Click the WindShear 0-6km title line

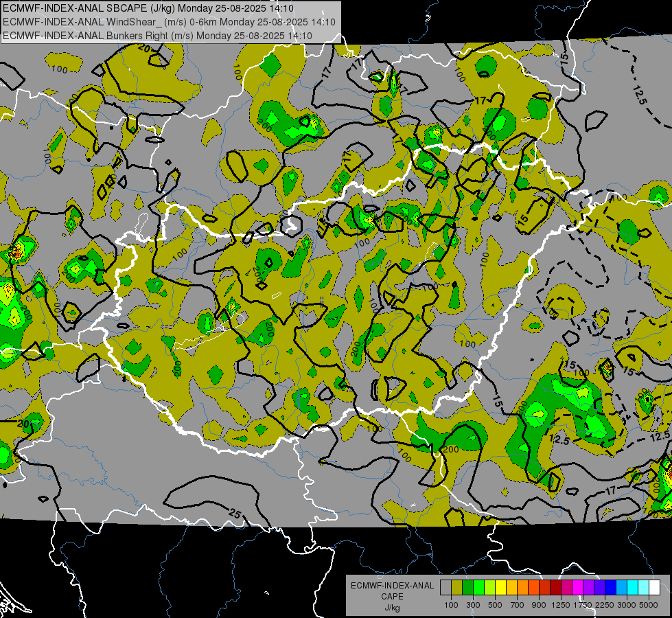coord(170,22)
